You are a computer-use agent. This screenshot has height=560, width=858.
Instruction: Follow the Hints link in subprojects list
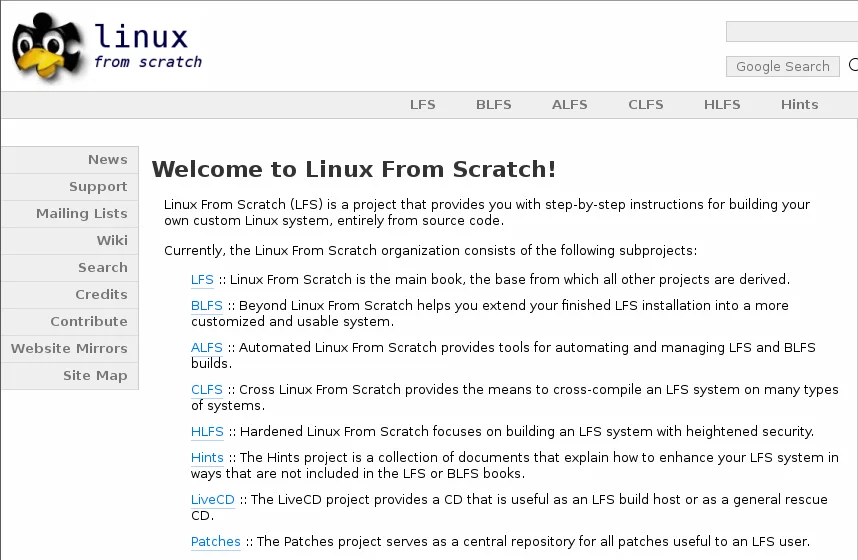(x=207, y=458)
